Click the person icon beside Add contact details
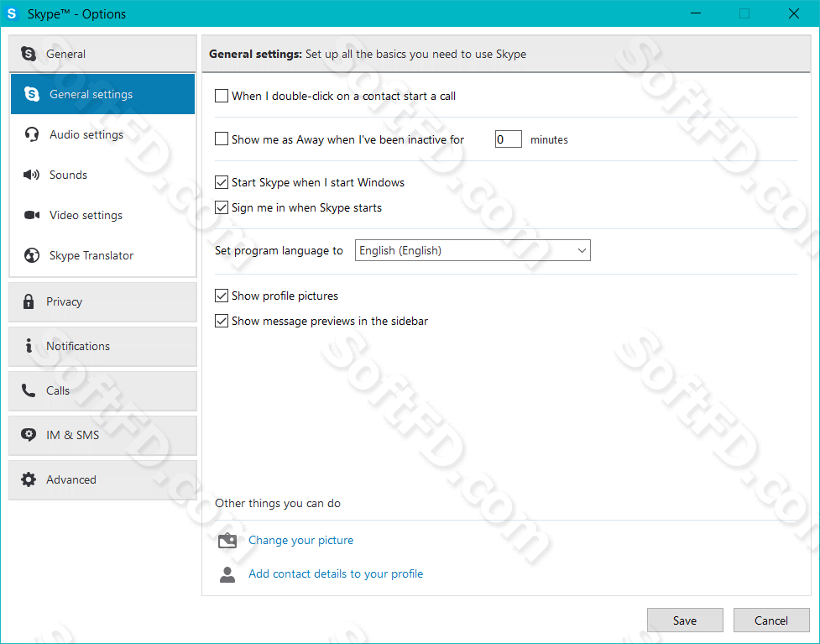This screenshot has height=644, width=820. 227,574
